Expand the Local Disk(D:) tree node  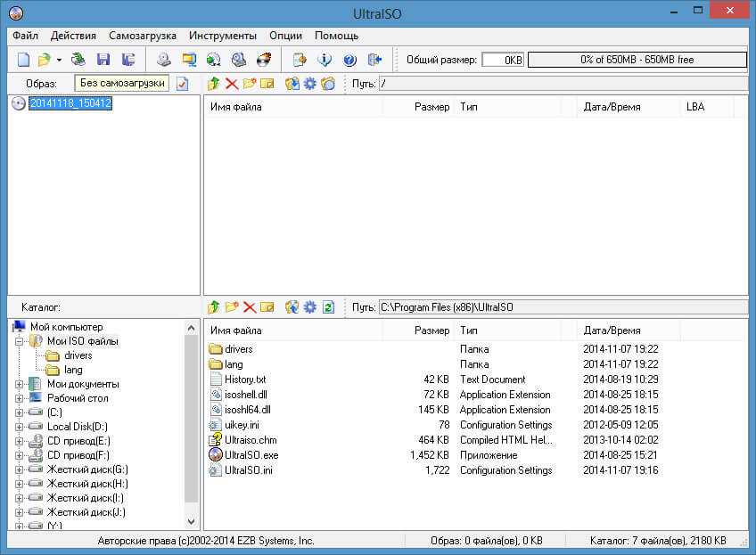[x=20, y=427]
